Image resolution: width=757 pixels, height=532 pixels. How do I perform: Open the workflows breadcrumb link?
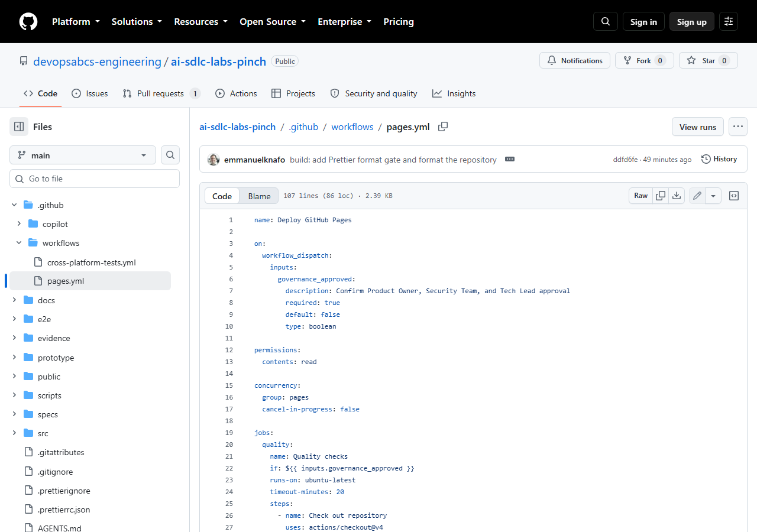(352, 126)
